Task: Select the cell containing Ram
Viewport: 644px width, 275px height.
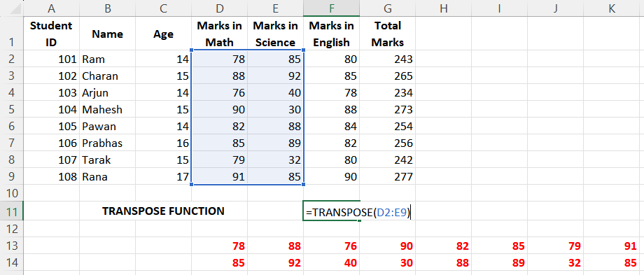Action: click(x=108, y=59)
